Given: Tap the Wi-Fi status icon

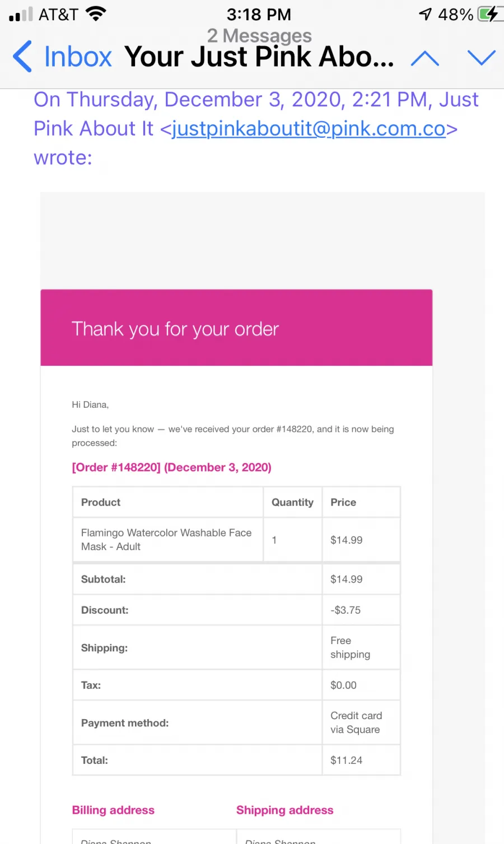Looking at the screenshot, I should coord(96,14).
